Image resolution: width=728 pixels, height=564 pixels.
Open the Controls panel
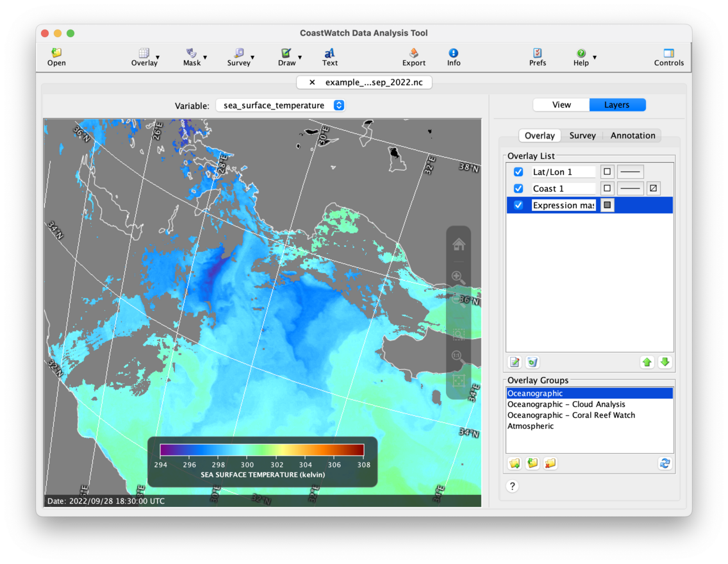[x=669, y=56]
